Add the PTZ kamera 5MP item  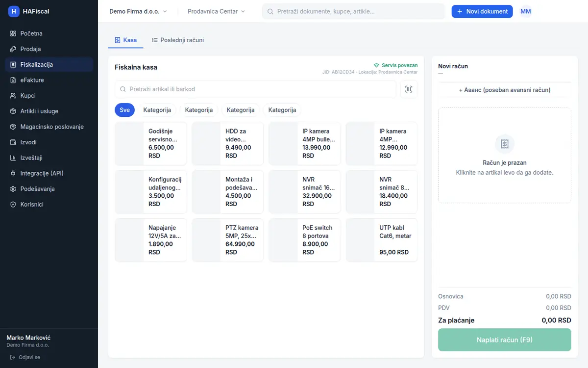tap(228, 240)
